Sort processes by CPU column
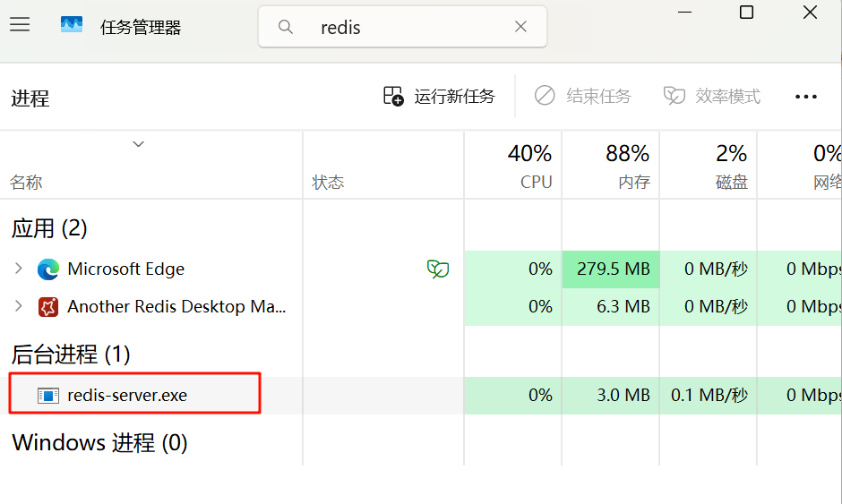Viewport: 842px width, 504px height. tap(513, 166)
